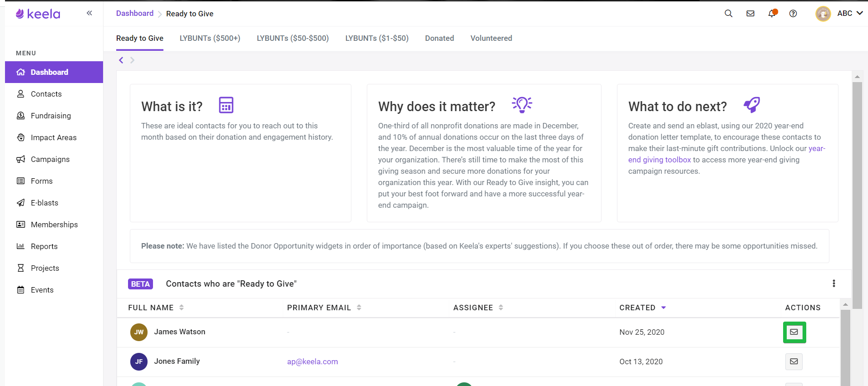Open the year-end giving toolbox link
The width and height of the screenshot is (868, 386).
pyautogui.click(x=660, y=160)
